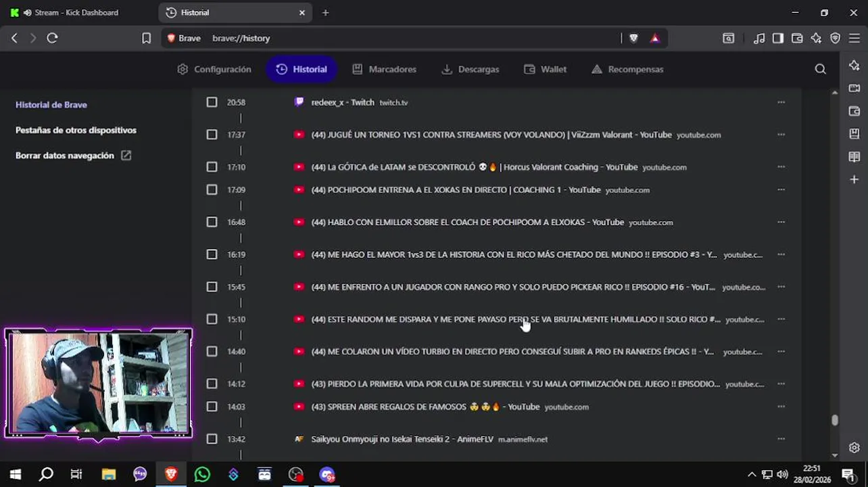The width and height of the screenshot is (868, 487).
Task: Open the sidebar Brave Talk camera icon
Action: (854, 88)
